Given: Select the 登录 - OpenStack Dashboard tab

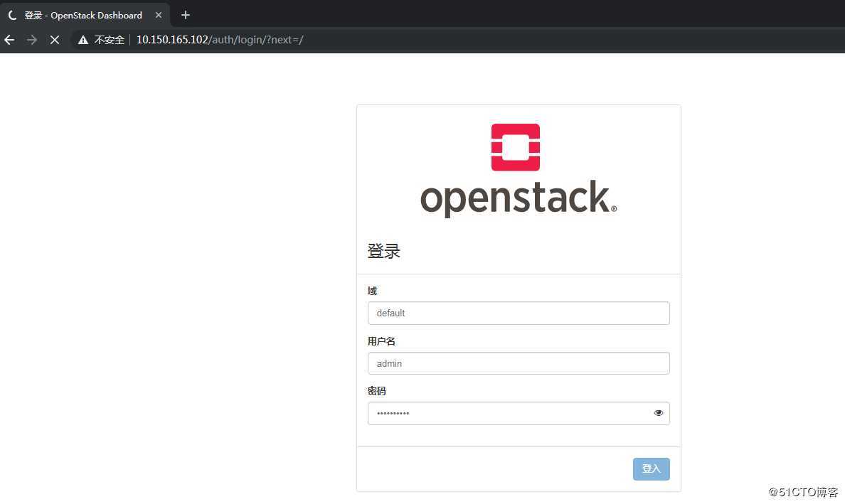Looking at the screenshot, I should [x=85, y=15].
